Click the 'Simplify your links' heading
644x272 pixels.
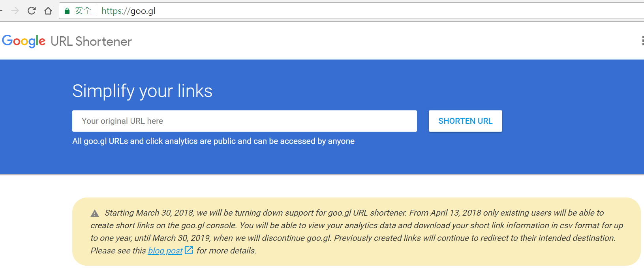(x=142, y=91)
